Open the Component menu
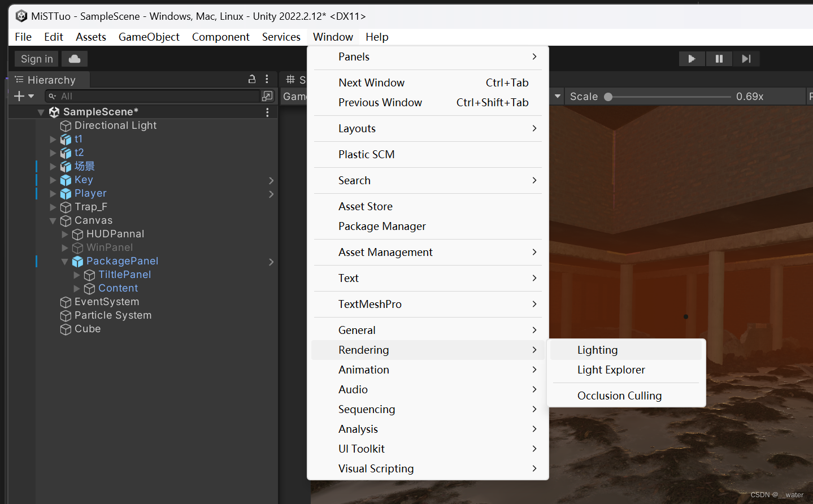The image size is (813, 504). point(221,37)
